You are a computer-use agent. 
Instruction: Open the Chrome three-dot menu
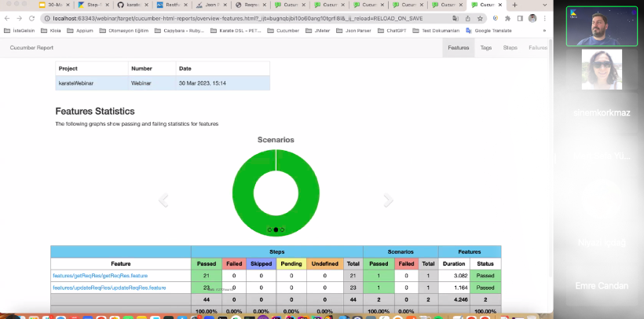[544, 19]
